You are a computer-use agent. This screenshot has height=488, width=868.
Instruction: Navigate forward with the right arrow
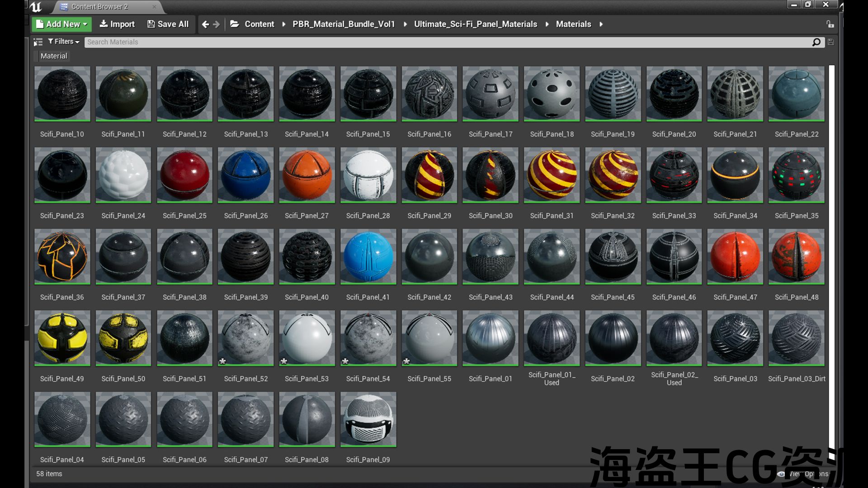(x=217, y=24)
